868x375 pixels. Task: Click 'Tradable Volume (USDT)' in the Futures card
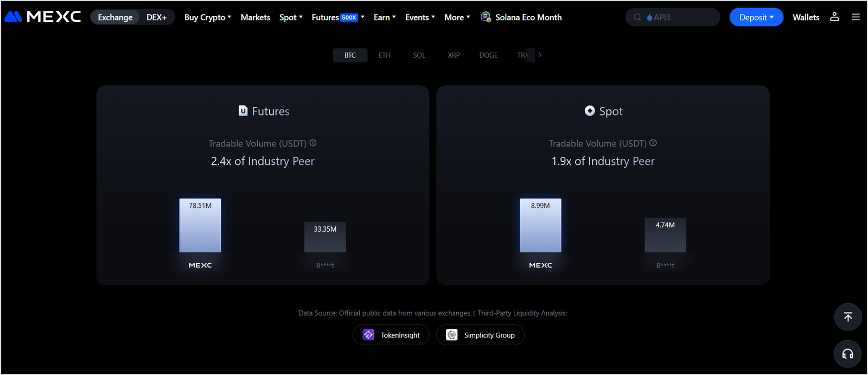[258, 143]
